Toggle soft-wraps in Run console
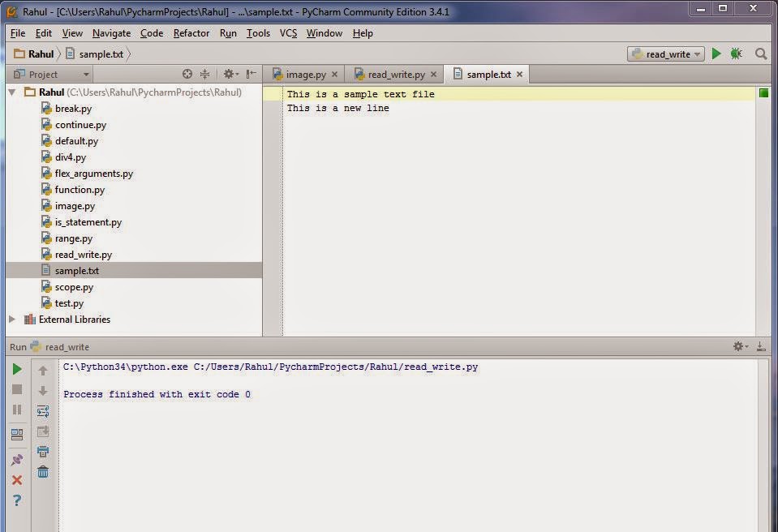 point(43,411)
